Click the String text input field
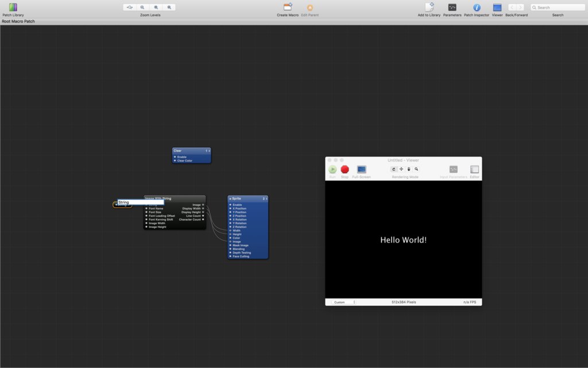The width and height of the screenshot is (588, 368). (141, 202)
